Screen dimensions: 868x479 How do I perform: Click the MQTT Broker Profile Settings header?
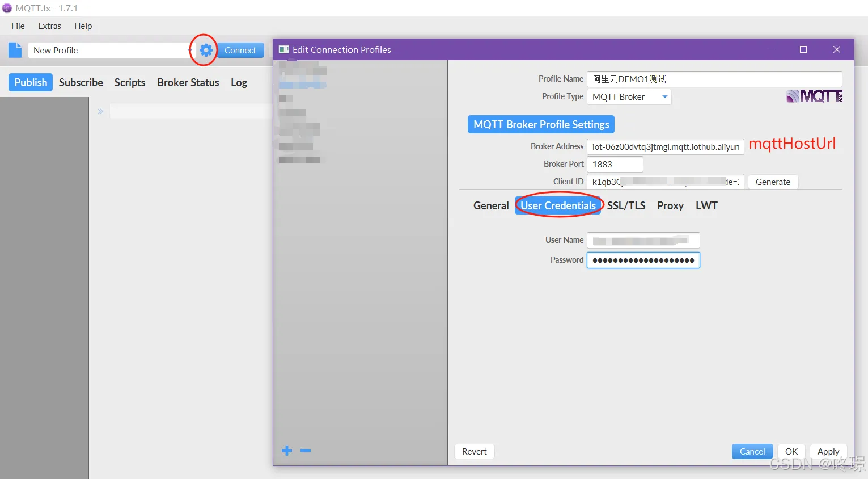[541, 124]
